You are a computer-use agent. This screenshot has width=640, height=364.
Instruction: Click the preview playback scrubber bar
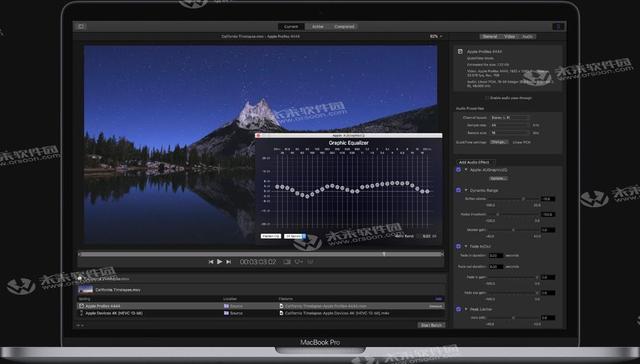[261, 254]
